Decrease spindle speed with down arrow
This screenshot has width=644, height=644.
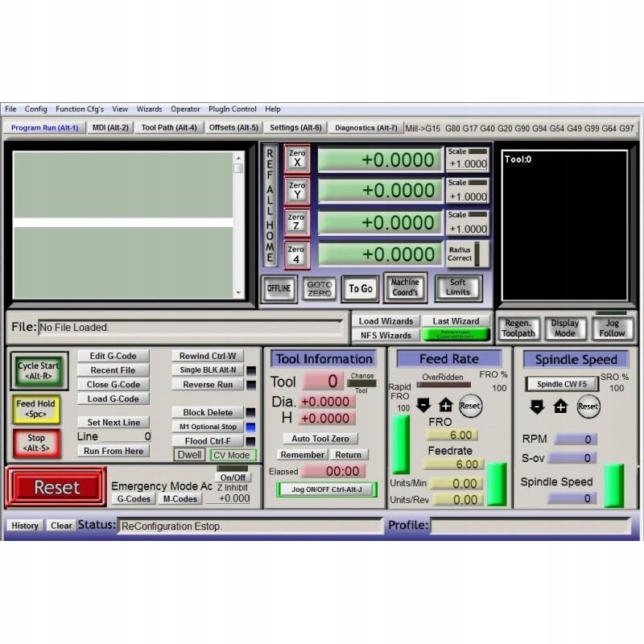(x=537, y=407)
